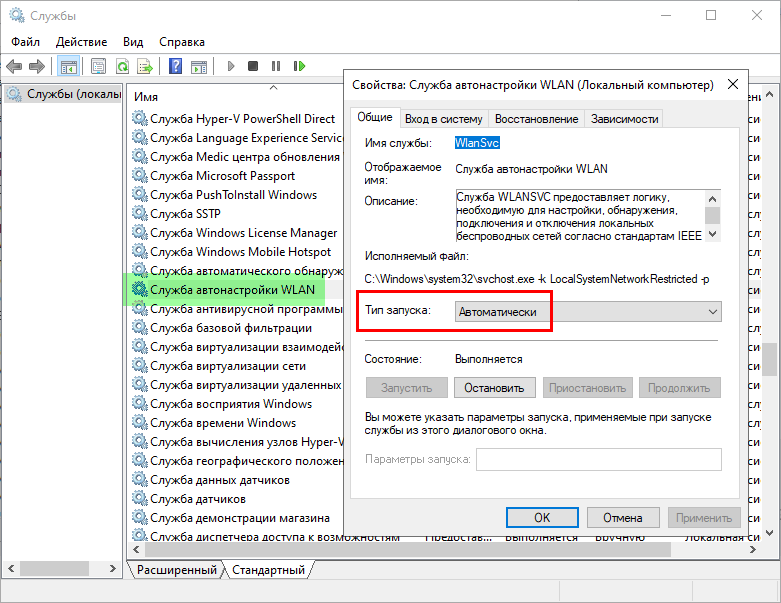Click gear icon of Служба автонастройки WLAN

click(x=139, y=289)
